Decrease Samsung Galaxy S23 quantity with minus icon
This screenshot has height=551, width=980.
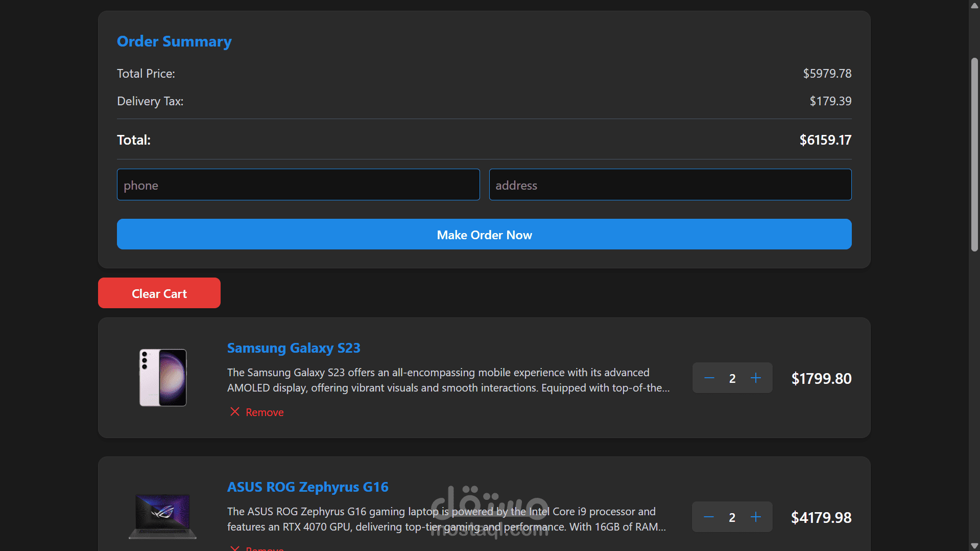pos(709,378)
